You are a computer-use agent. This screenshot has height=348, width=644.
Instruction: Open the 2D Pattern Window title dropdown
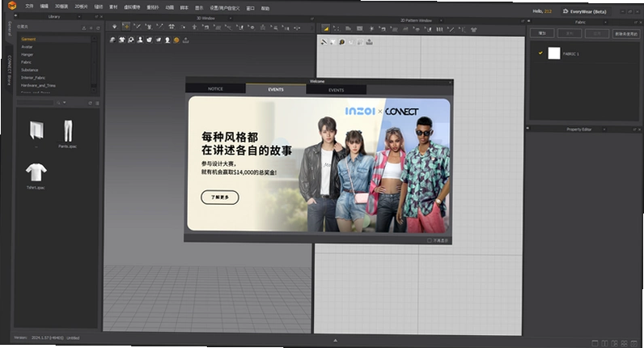pyautogui.click(x=441, y=20)
